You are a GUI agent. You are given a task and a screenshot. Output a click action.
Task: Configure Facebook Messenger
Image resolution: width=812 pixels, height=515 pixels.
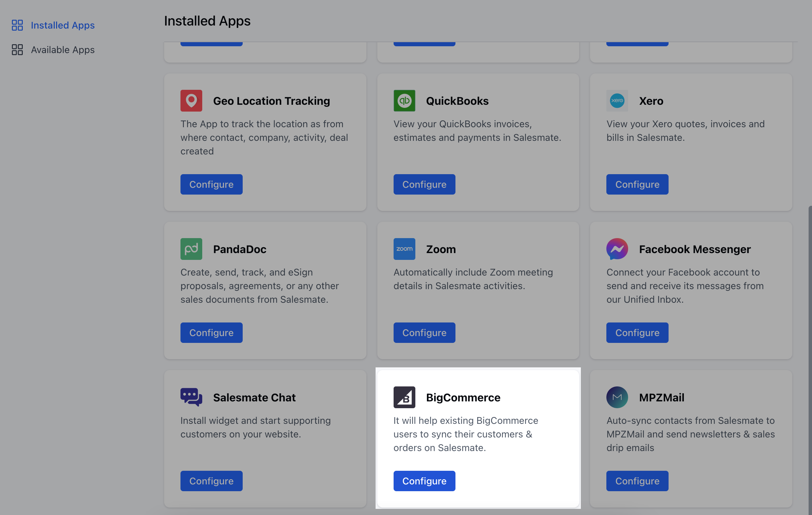pos(637,332)
